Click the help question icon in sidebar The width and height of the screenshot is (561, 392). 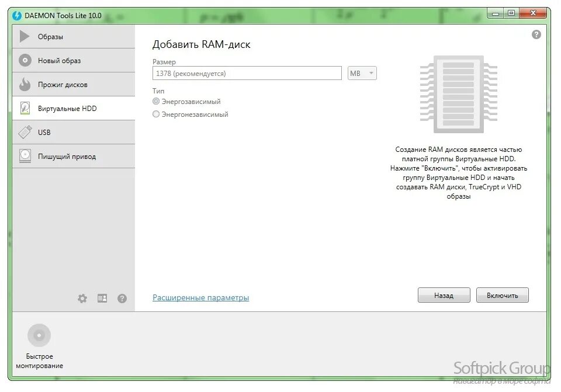coord(122,299)
